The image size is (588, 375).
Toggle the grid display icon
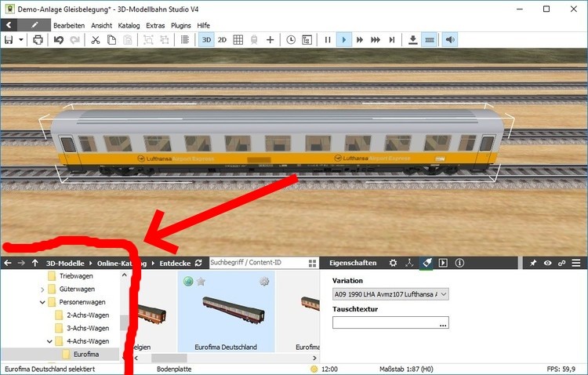pos(238,40)
